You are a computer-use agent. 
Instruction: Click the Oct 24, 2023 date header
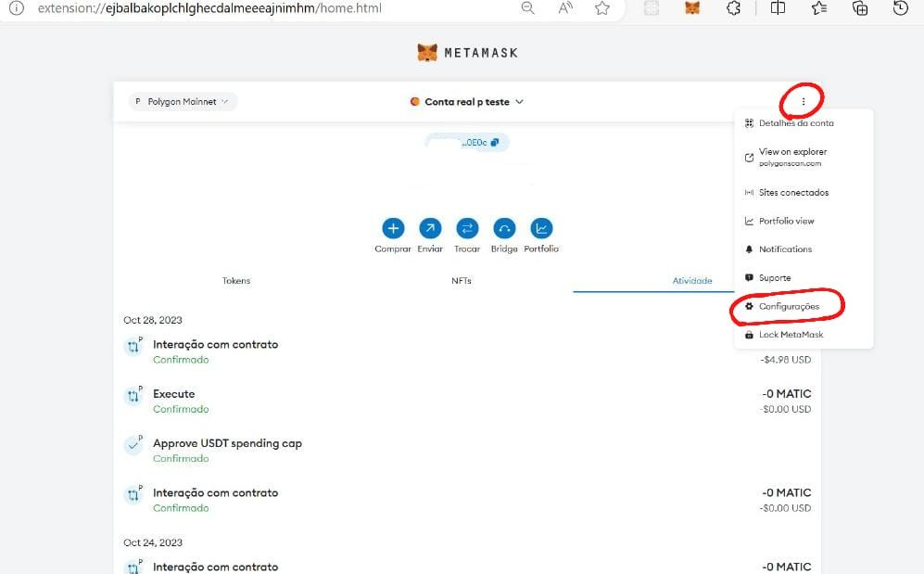(153, 542)
